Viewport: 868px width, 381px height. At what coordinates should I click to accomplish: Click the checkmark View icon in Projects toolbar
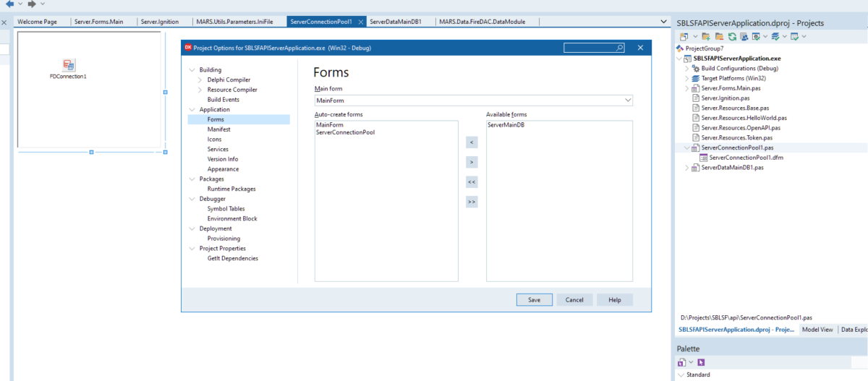click(x=756, y=36)
